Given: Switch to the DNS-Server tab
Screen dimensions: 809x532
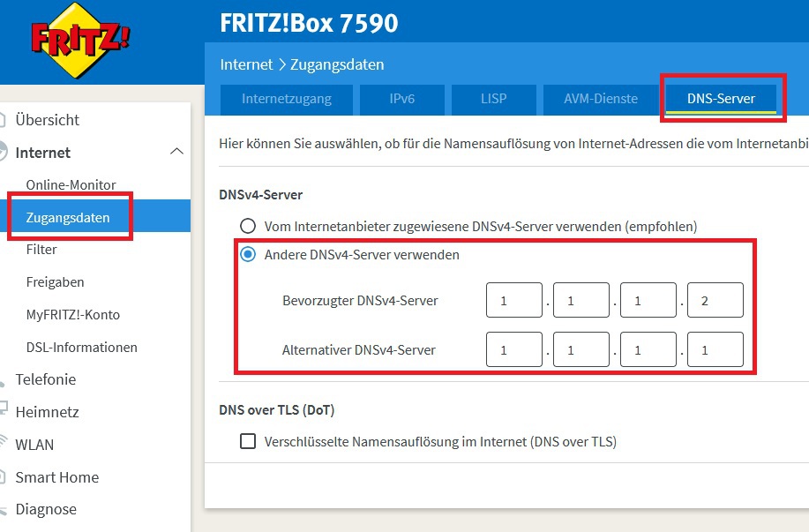Looking at the screenshot, I should [721, 99].
